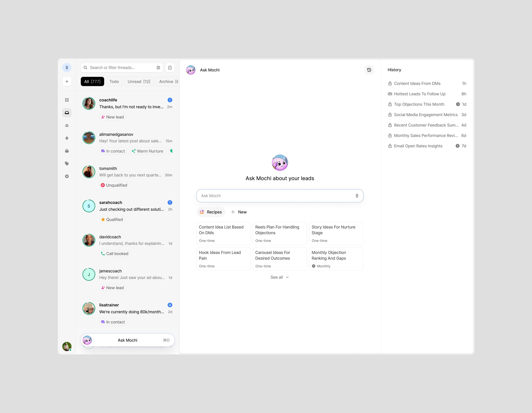Toggle the history clock icon in header
Screen dimensions: 532x413
[x=369, y=70]
